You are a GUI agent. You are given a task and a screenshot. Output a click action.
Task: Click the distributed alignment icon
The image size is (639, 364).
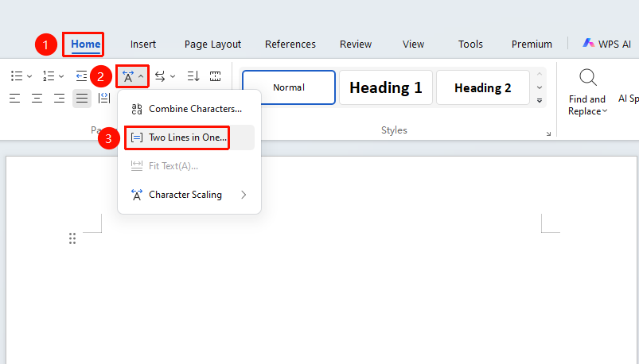click(x=104, y=98)
